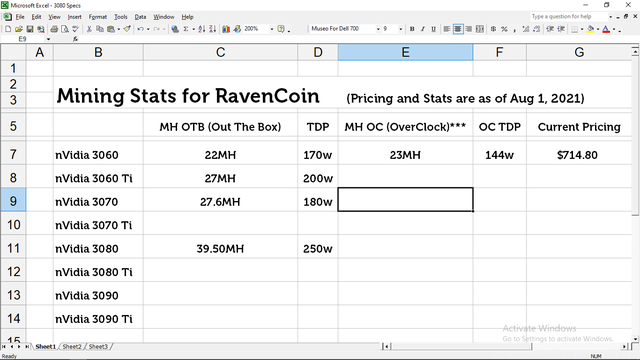
Task: Launch the Chart Wizard
Action: [x=226, y=29]
